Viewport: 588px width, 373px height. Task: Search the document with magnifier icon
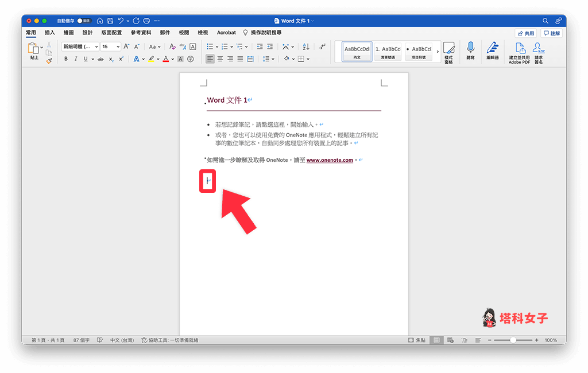(546, 21)
